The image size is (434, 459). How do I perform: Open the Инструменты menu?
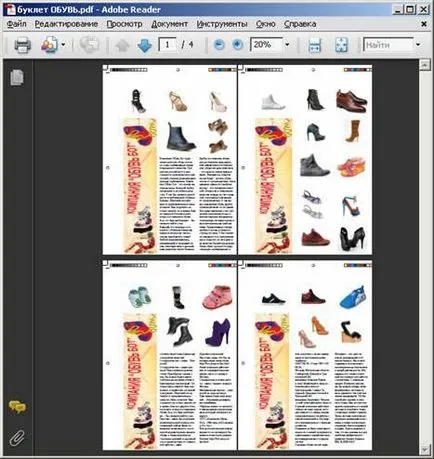coord(222,24)
